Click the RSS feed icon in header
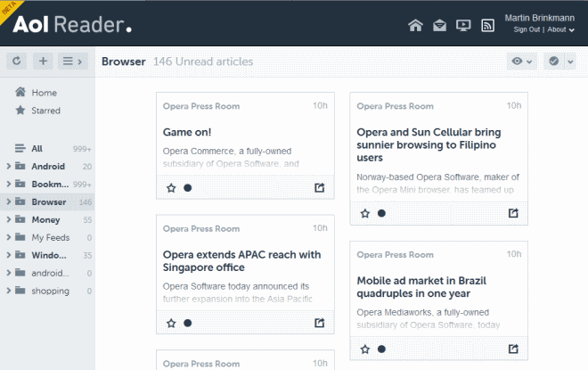 487,25
